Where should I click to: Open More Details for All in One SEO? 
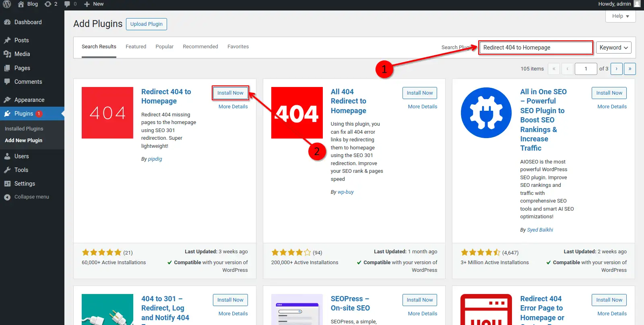pyautogui.click(x=612, y=107)
